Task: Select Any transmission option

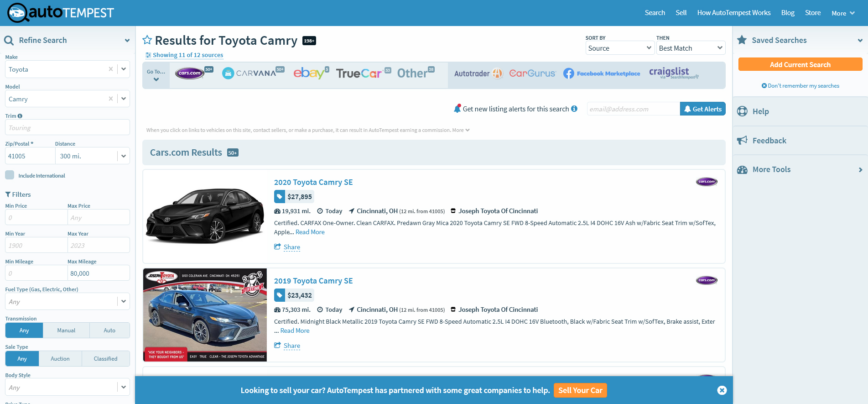Action: coord(24,331)
